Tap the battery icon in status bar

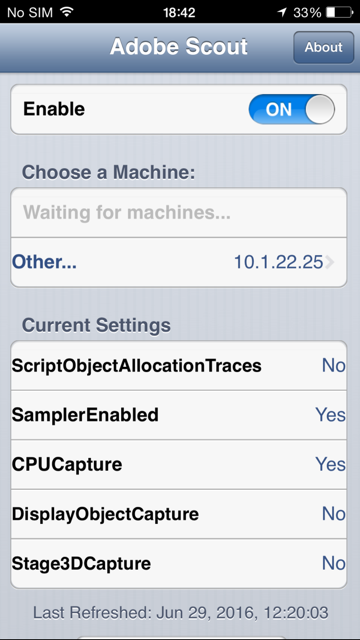(x=339, y=12)
